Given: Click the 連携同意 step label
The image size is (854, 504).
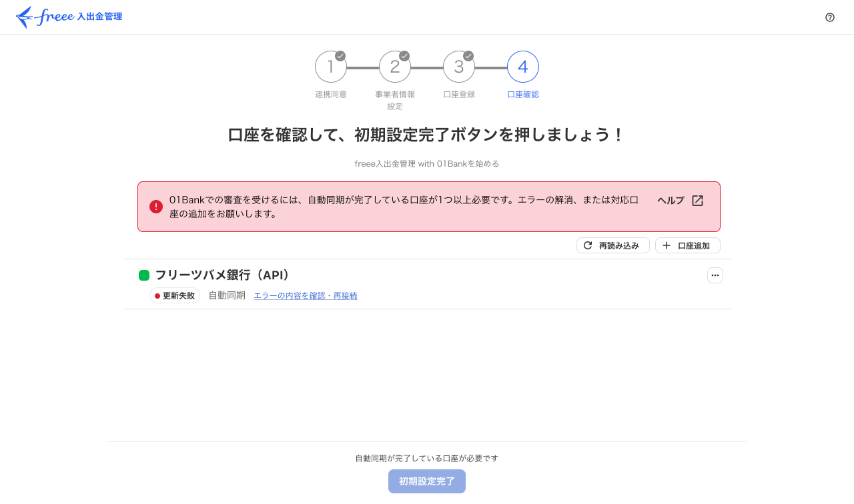Looking at the screenshot, I should click(x=331, y=95).
